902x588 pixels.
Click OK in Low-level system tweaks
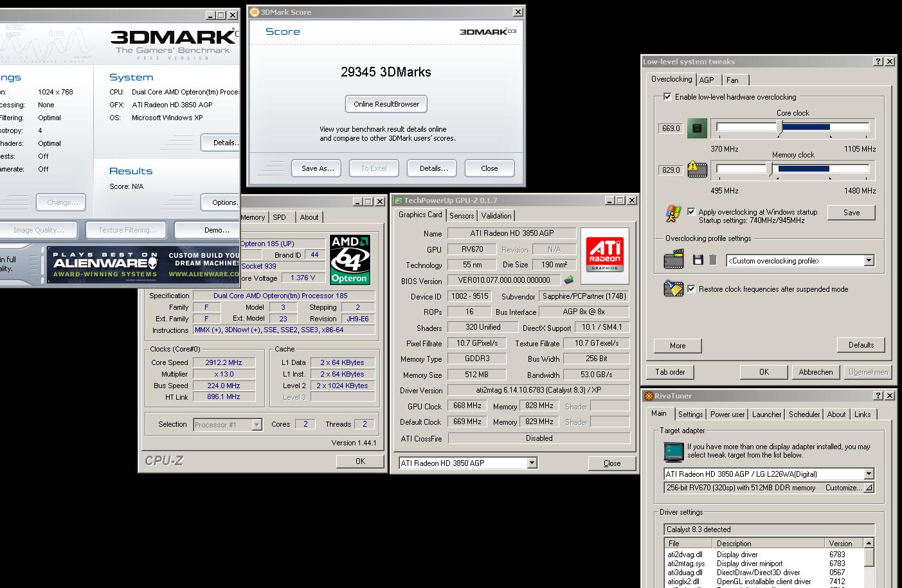point(764,372)
